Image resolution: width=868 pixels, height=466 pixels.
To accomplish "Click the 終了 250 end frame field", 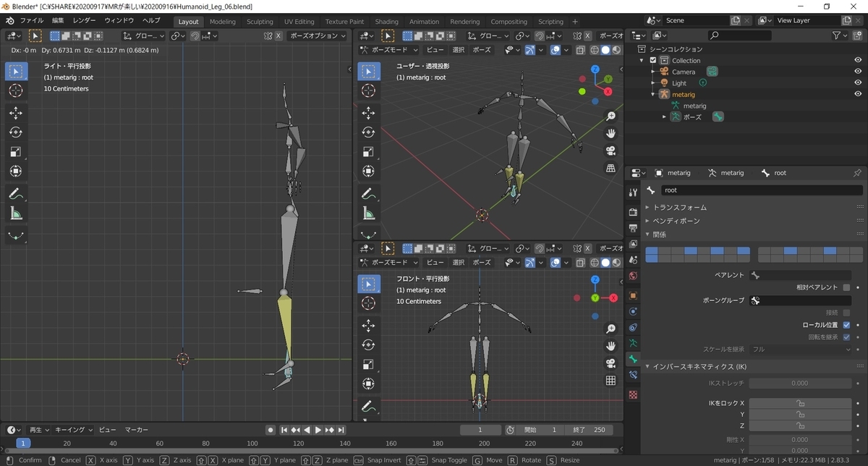I will pos(589,430).
